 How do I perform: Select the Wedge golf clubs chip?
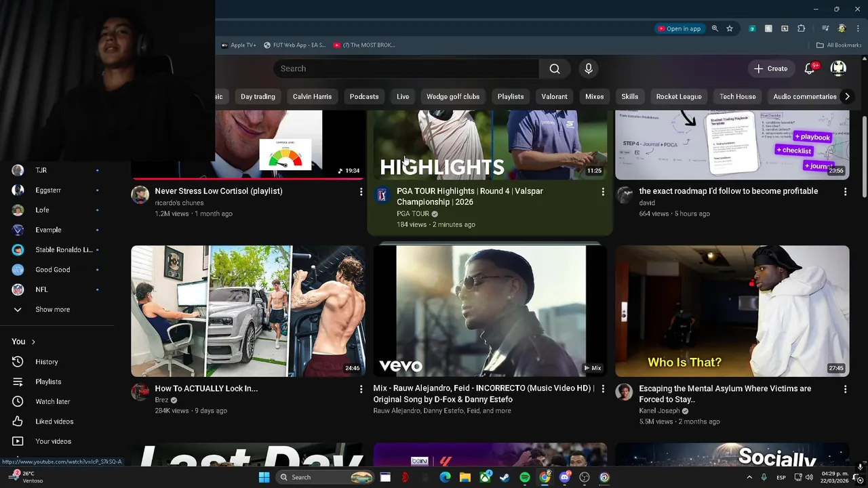pos(453,96)
